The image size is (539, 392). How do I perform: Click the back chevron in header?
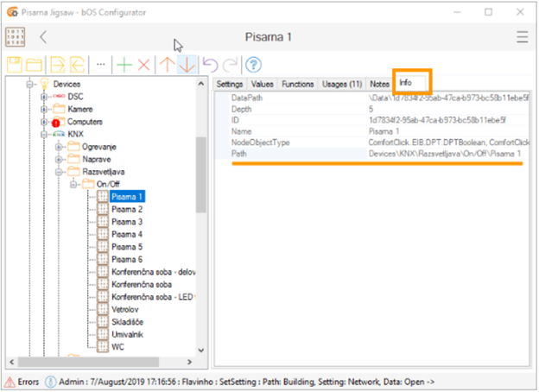click(43, 37)
